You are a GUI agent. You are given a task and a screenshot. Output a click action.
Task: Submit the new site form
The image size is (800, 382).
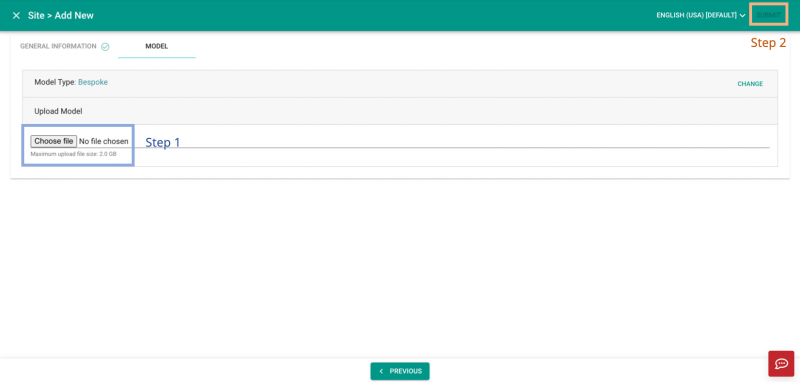(x=768, y=15)
